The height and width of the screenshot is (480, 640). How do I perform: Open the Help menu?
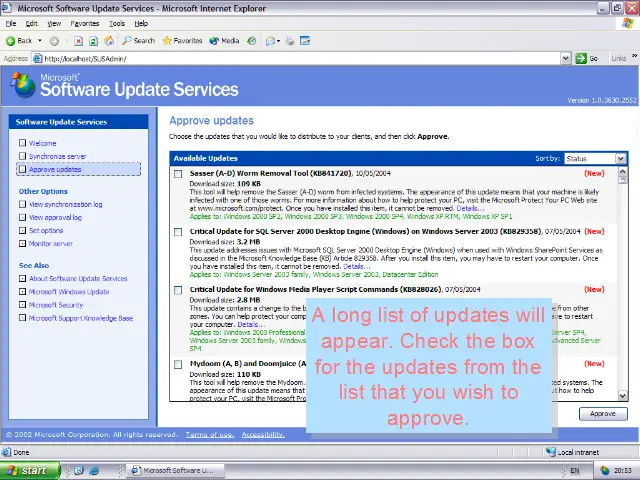click(x=141, y=24)
